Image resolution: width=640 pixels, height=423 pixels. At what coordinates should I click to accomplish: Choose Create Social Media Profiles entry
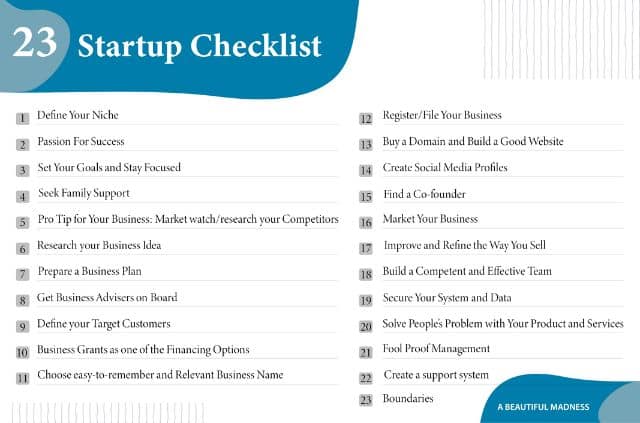[x=445, y=167]
